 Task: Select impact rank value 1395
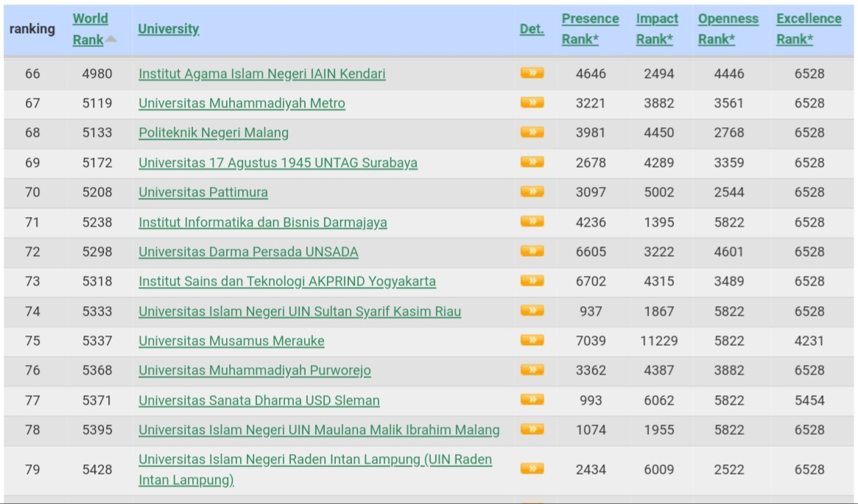(x=659, y=222)
